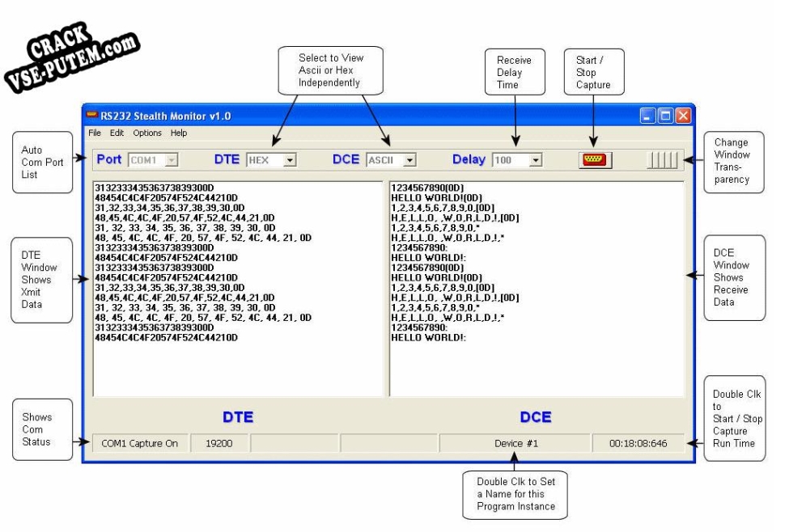Image resolution: width=789 pixels, height=532 pixels.
Task: Close the RS232 Stealth Monitor window
Action: [x=684, y=116]
